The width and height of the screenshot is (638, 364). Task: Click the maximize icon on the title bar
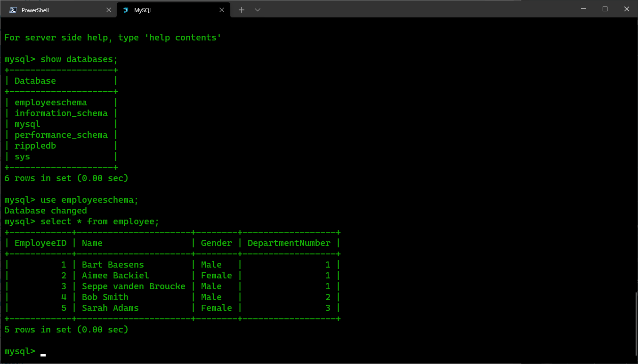point(605,8)
